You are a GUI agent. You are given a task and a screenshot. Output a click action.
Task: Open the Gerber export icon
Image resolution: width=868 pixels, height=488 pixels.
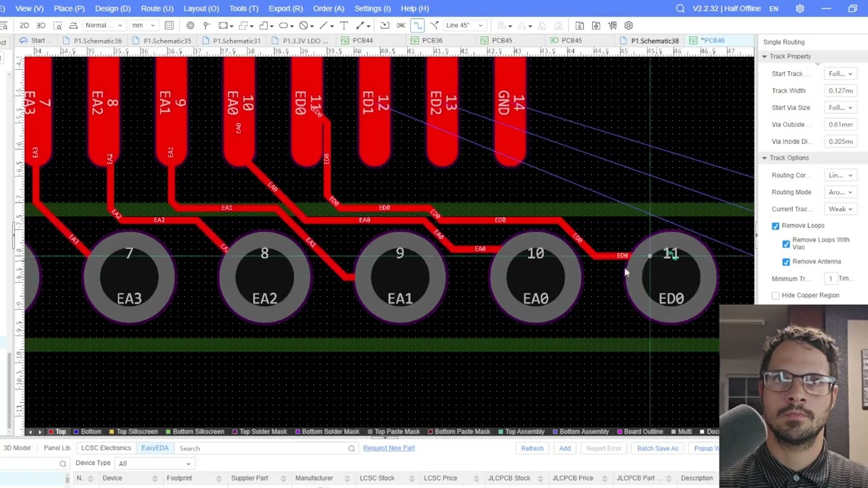pyautogui.click(x=580, y=26)
